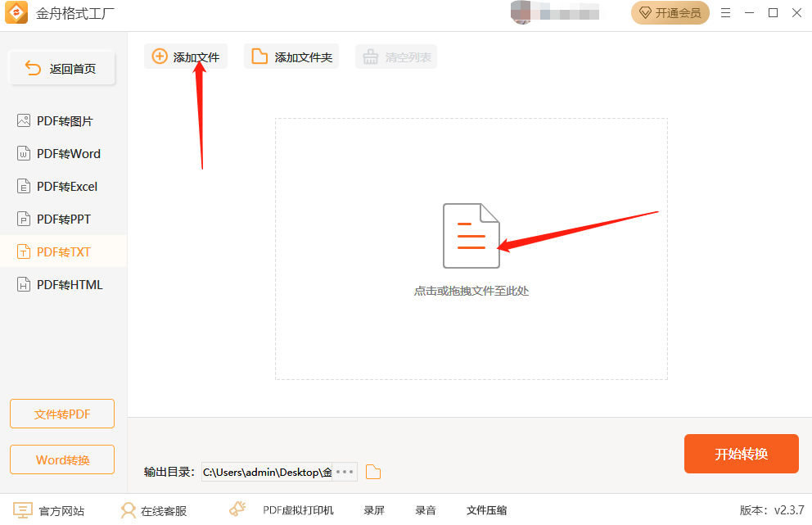Click the PDF转图片 image icon

[24, 120]
